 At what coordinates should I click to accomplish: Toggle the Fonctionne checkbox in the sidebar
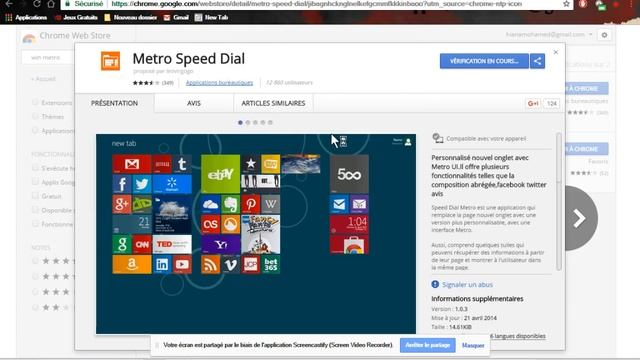35,224
